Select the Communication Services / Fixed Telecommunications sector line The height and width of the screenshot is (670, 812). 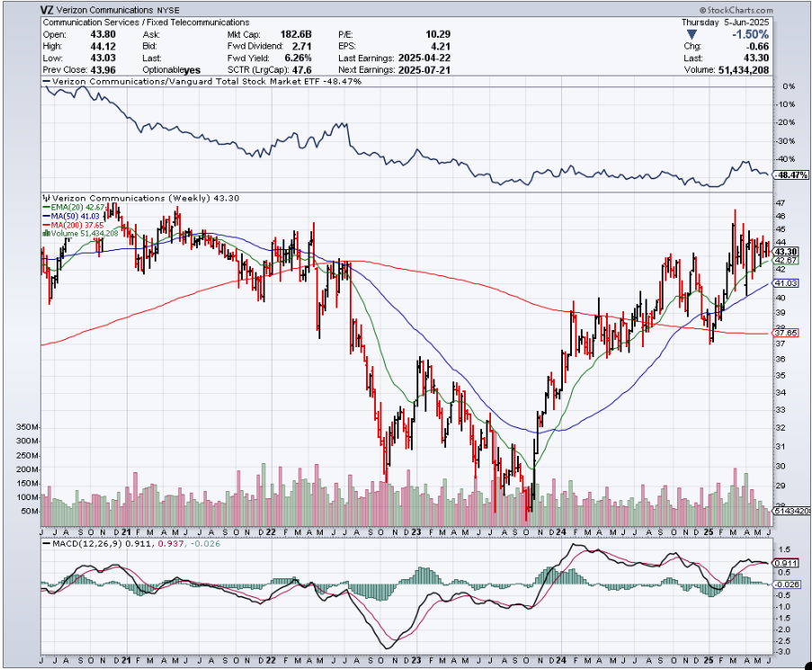pyautogui.click(x=146, y=22)
